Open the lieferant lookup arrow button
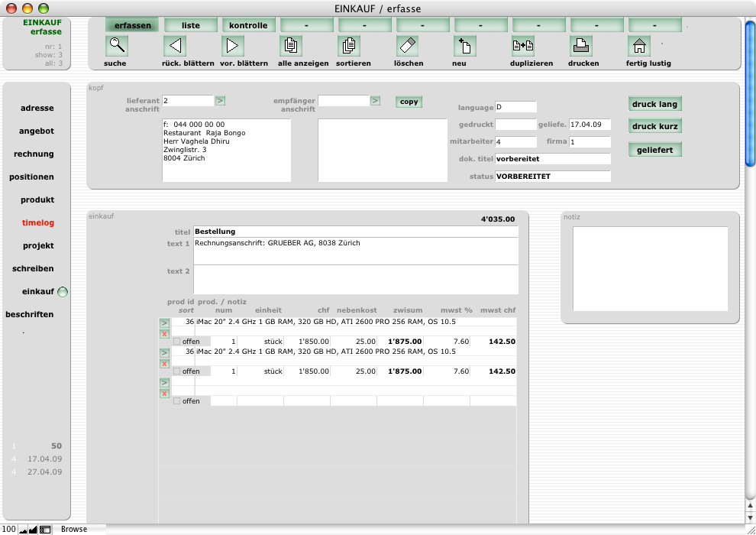Viewport: 756px width, 535px height. pos(220,100)
